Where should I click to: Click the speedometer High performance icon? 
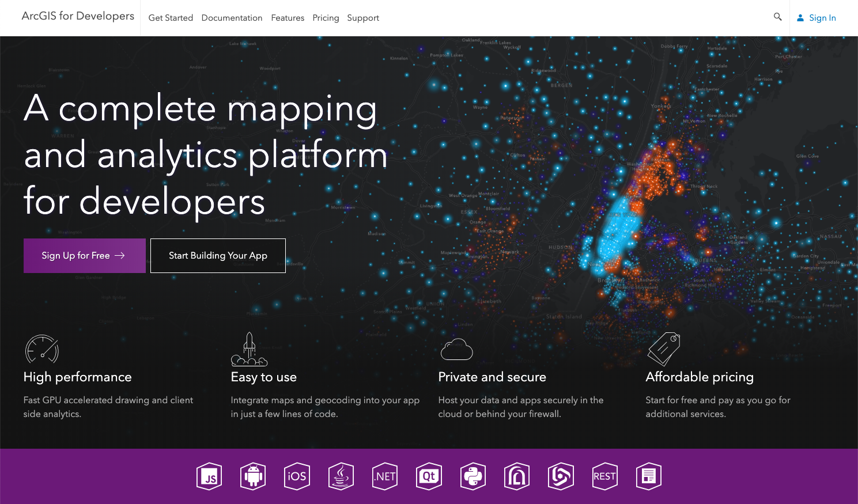point(42,349)
